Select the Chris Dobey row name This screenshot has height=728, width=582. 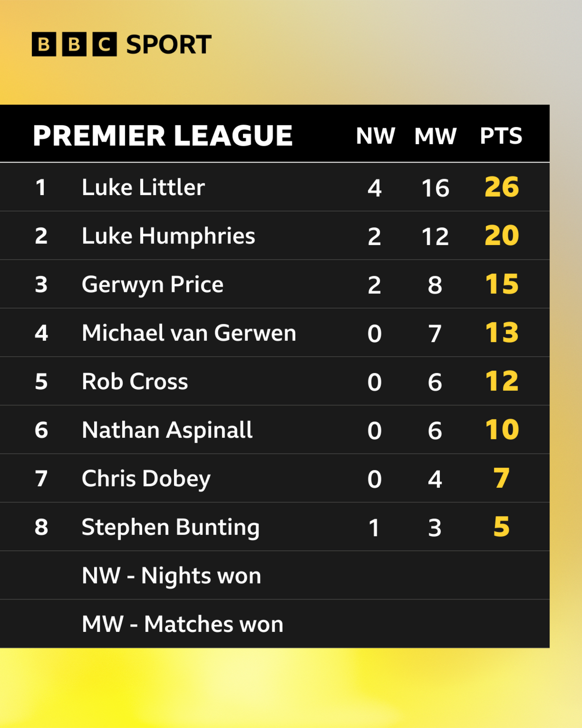click(146, 479)
